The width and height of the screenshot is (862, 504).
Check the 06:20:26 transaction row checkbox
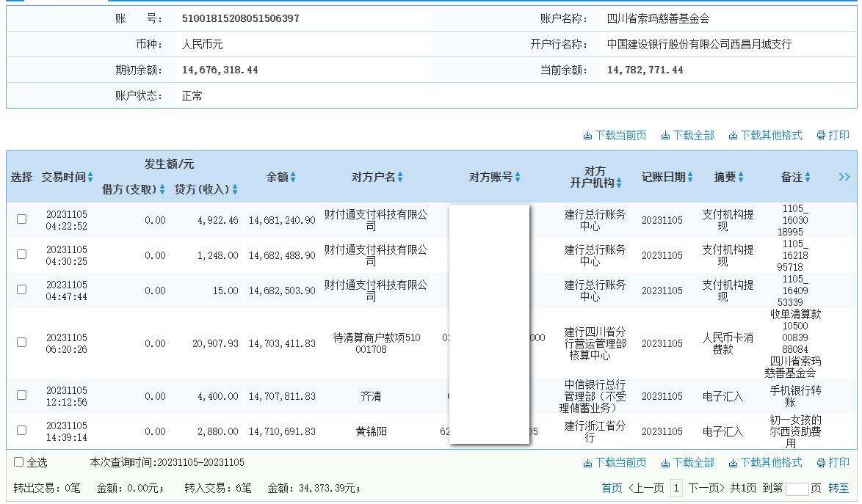pos(21,342)
